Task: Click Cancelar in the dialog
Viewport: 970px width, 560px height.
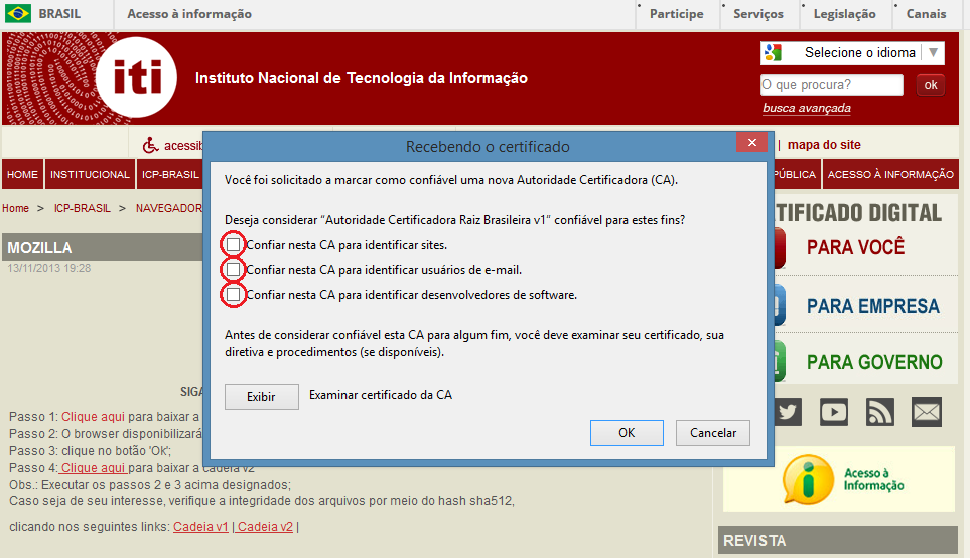Action: [713, 433]
